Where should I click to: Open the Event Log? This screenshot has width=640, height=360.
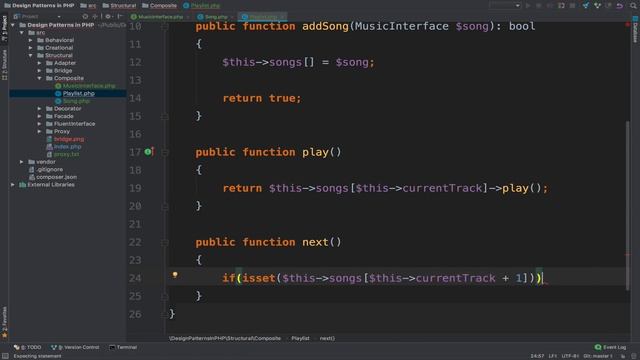pos(610,347)
